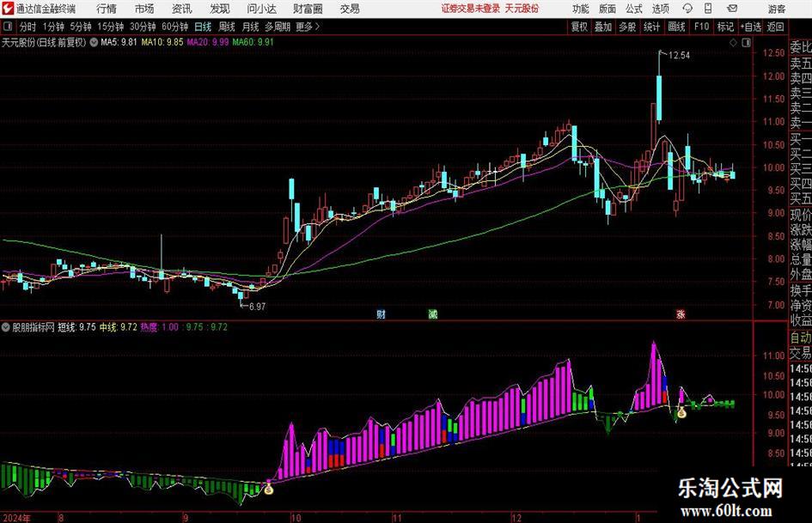Viewport: 812px width, 523px height.
Task: Click the 画线 drawing toolbar button
Action: click(x=676, y=27)
